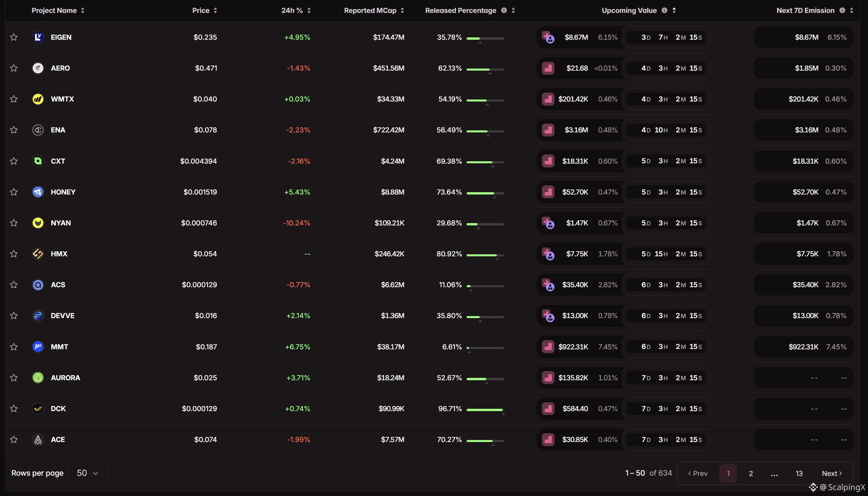The image size is (868, 496).
Task: Click the AURORA token logo
Action: pyautogui.click(x=38, y=378)
